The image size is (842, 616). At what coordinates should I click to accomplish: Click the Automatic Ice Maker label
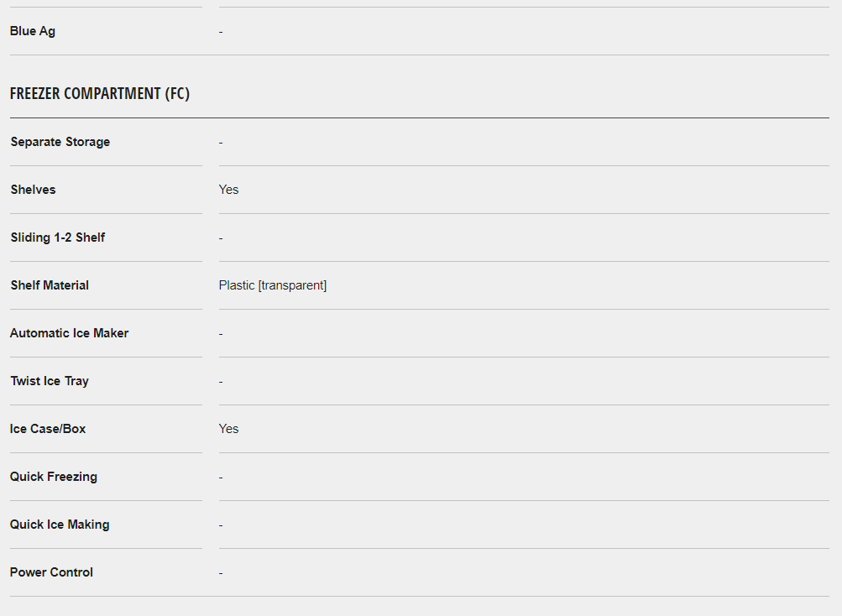pos(70,333)
